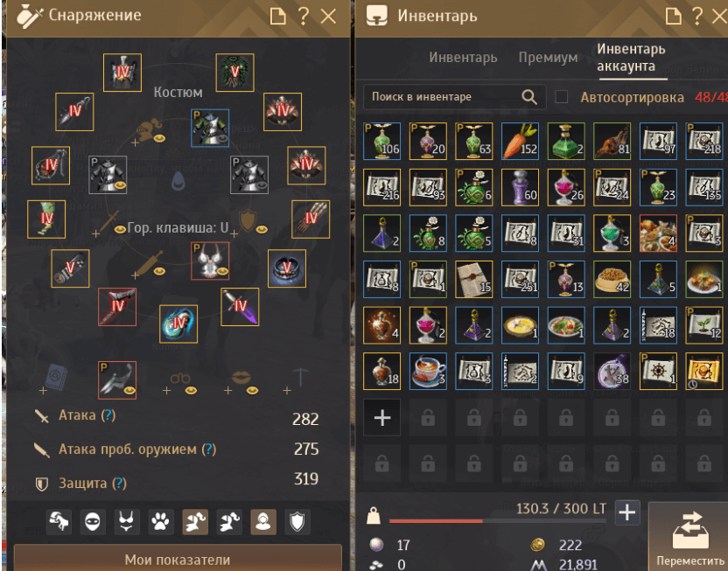
Task: Toggle eye visibility on glasses slot
Action: 191,391
